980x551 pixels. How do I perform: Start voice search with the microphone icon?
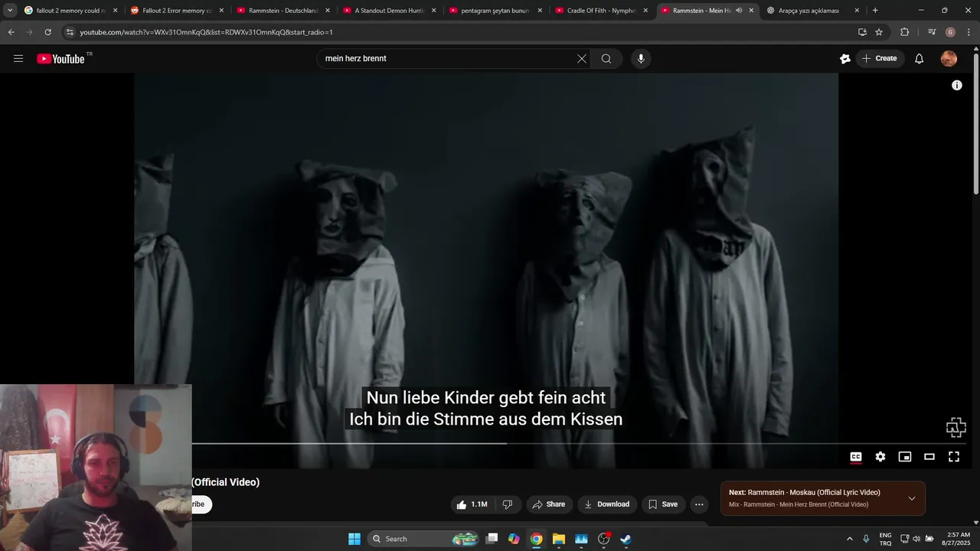(641, 59)
